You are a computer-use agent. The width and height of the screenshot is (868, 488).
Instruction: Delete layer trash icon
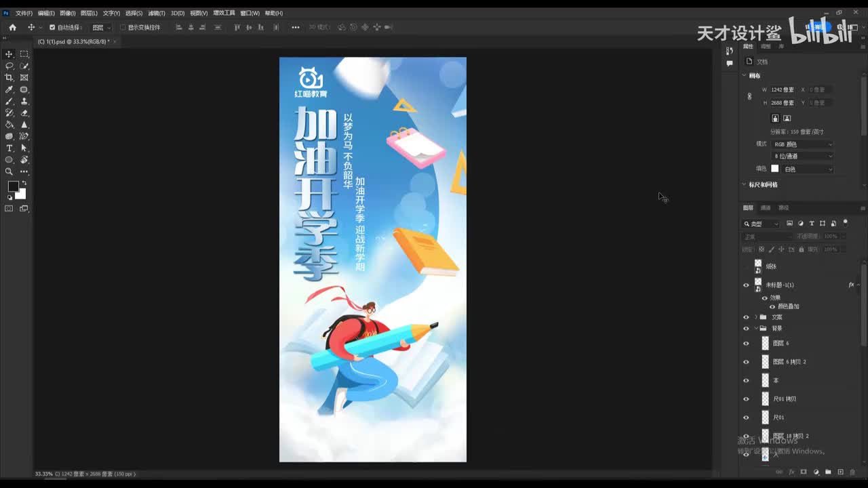tap(852, 472)
